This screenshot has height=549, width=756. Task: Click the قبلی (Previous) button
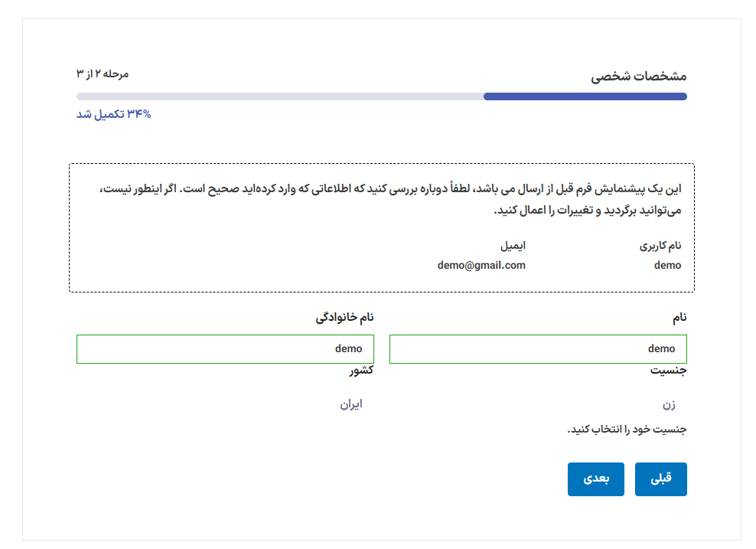(x=660, y=479)
